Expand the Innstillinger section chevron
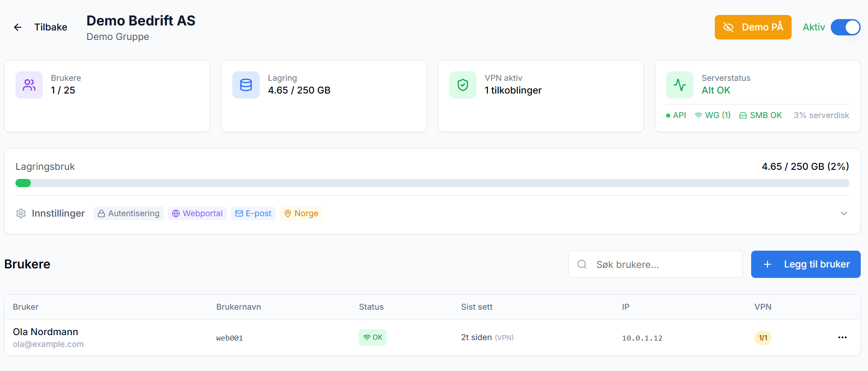 tap(844, 213)
